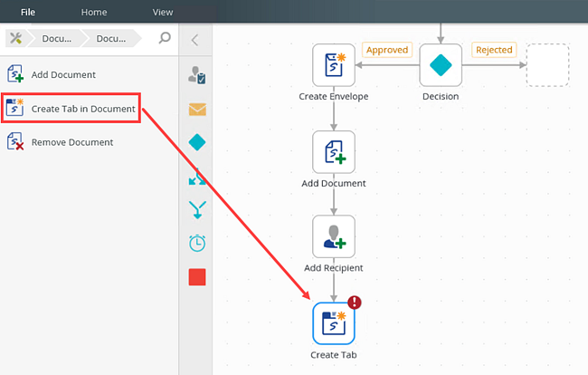
Task: Click the Decision caption text
Action: 441,97
